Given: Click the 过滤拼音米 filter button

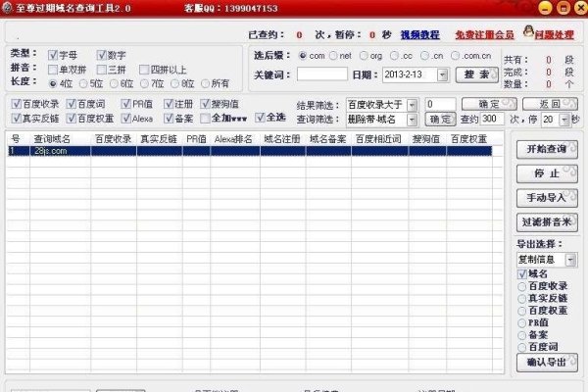Looking at the screenshot, I should (x=547, y=222).
